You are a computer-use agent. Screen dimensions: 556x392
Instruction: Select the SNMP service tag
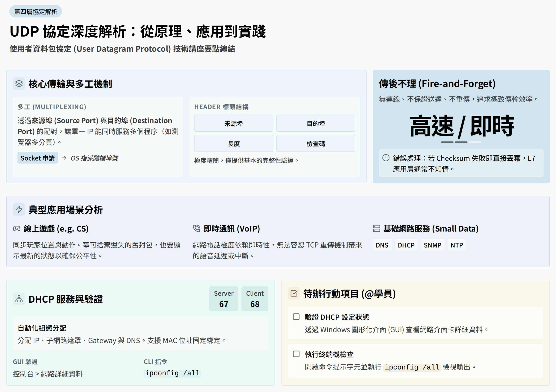pos(432,245)
